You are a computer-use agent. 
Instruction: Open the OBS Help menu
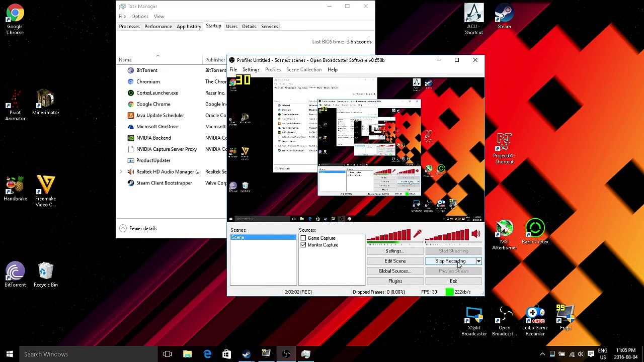[333, 69]
